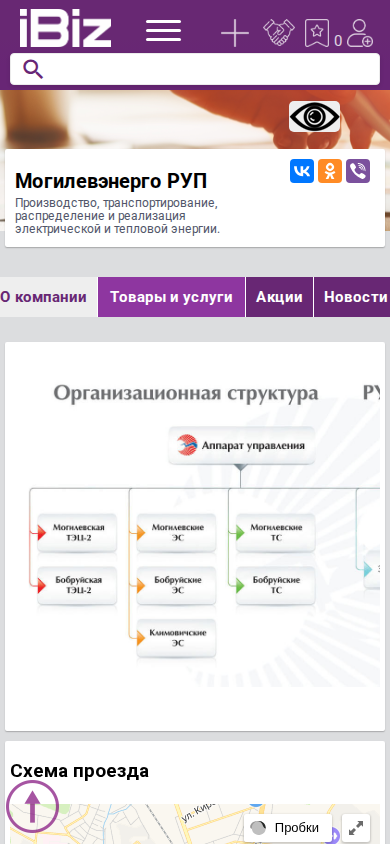Click the add user account icon
The image size is (390, 844).
(x=360, y=33)
